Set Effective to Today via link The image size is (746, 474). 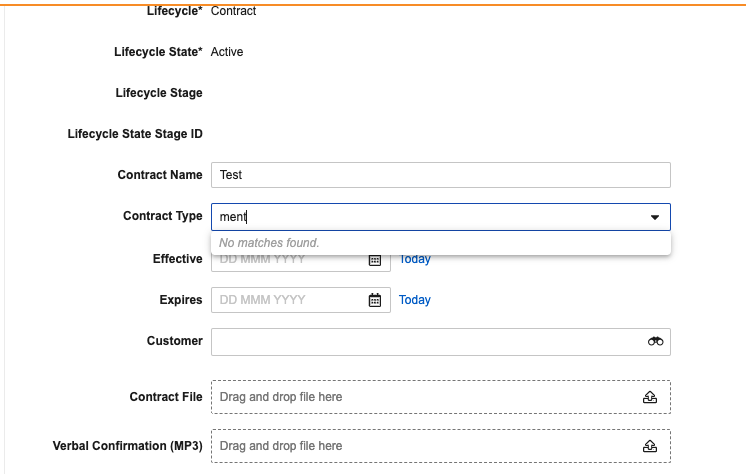(414, 260)
